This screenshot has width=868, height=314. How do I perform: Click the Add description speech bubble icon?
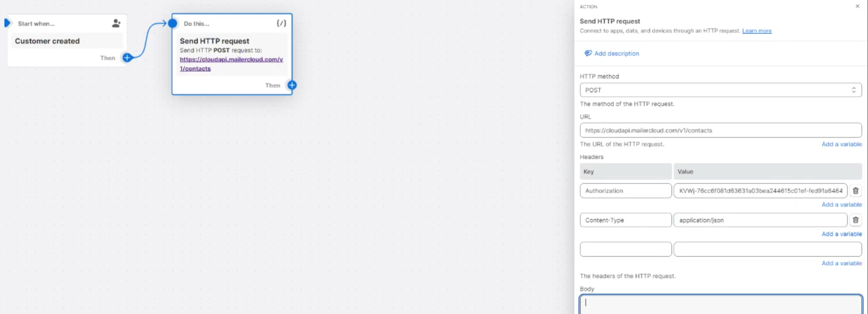click(x=588, y=53)
